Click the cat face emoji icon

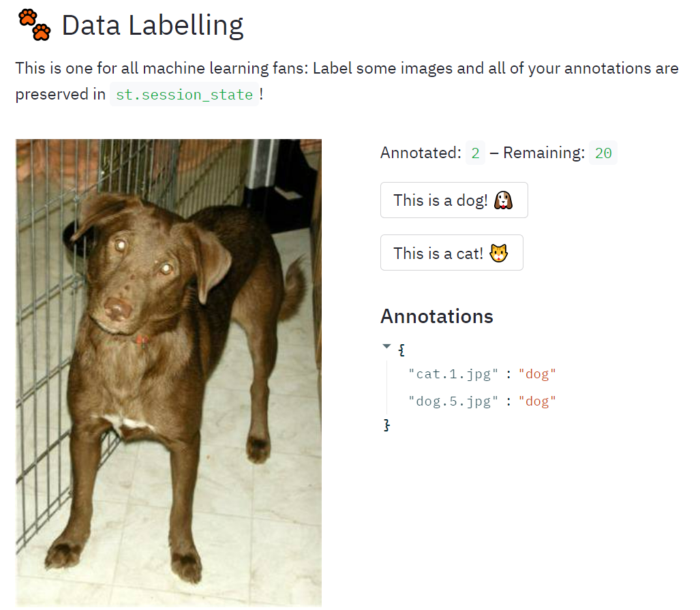[499, 254]
